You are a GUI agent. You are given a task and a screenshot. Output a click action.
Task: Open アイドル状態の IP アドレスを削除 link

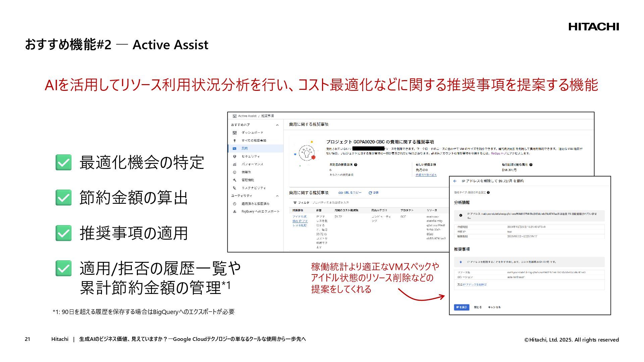tap(300, 221)
